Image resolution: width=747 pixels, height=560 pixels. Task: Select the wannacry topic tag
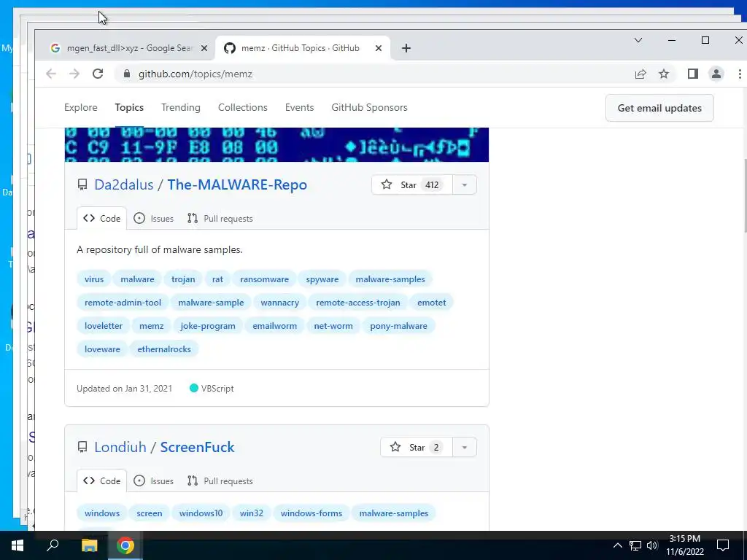coord(279,303)
